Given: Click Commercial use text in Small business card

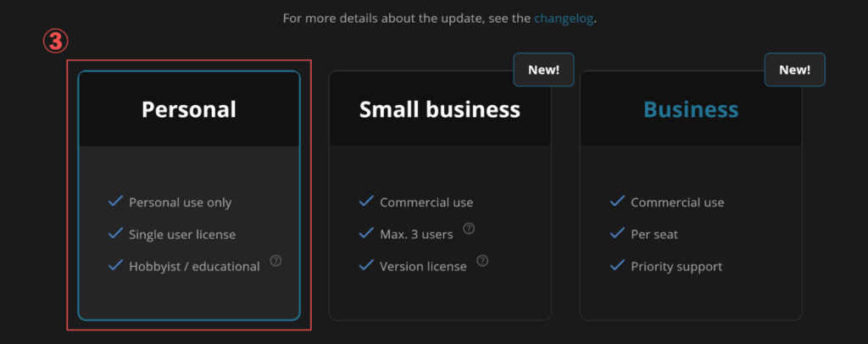Looking at the screenshot, I should 426,203.
